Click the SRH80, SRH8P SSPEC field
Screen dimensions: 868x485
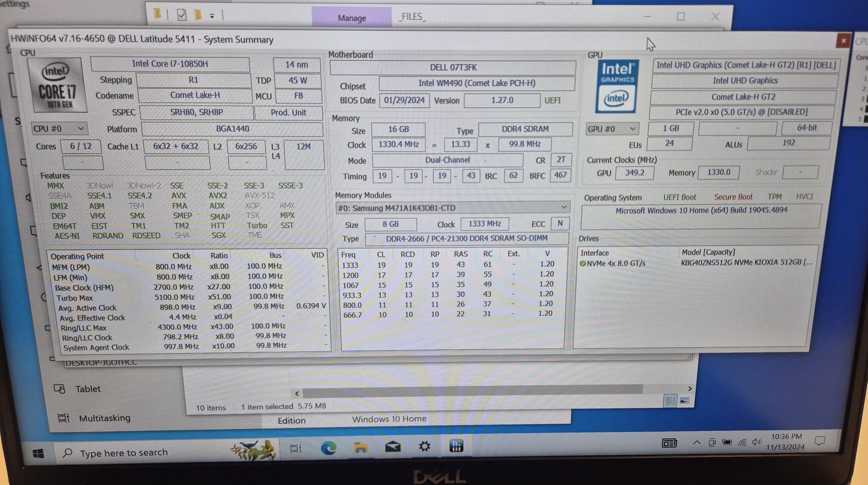click(x=196, y=112)
